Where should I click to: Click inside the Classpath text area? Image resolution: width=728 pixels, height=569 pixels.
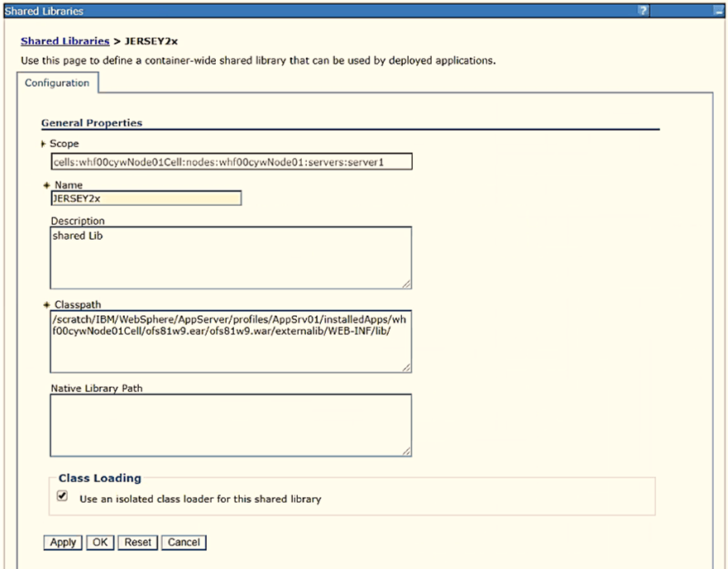(231, 342)
